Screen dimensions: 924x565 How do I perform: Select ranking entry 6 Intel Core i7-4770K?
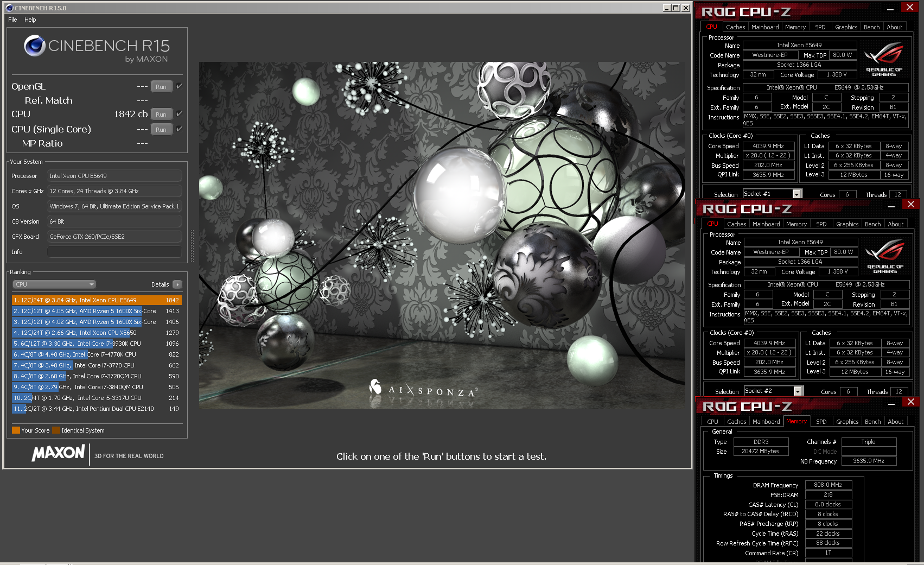pos(97,354)
